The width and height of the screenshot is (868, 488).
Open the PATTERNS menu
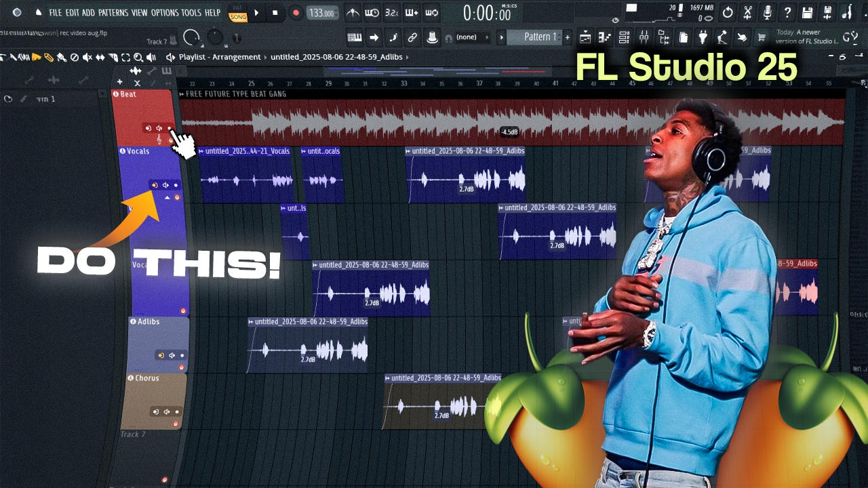[x=113, y=13]
